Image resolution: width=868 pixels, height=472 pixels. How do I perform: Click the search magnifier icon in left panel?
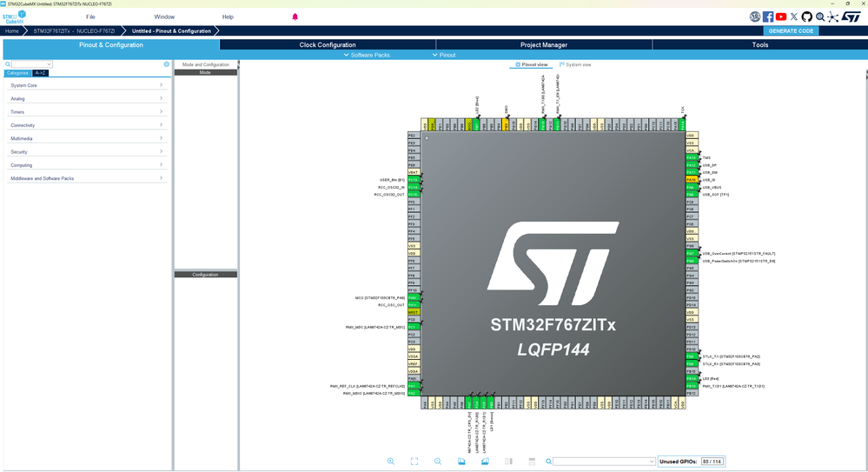(8, 64)
